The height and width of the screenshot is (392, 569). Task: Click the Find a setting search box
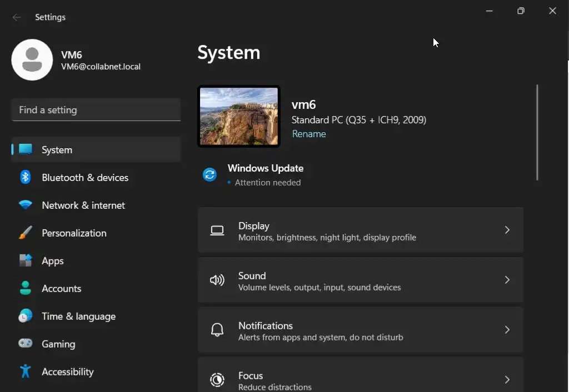click(96, 110)
